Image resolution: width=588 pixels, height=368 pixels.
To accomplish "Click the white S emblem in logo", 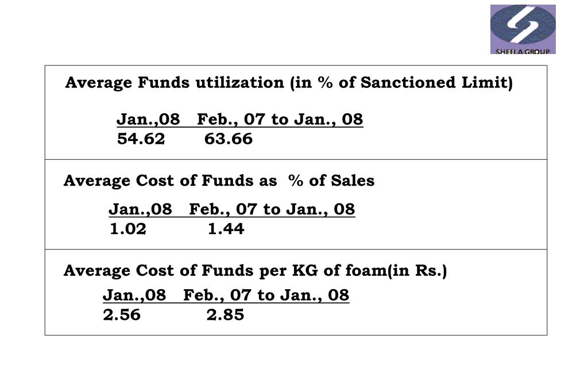I will point(523,25).
